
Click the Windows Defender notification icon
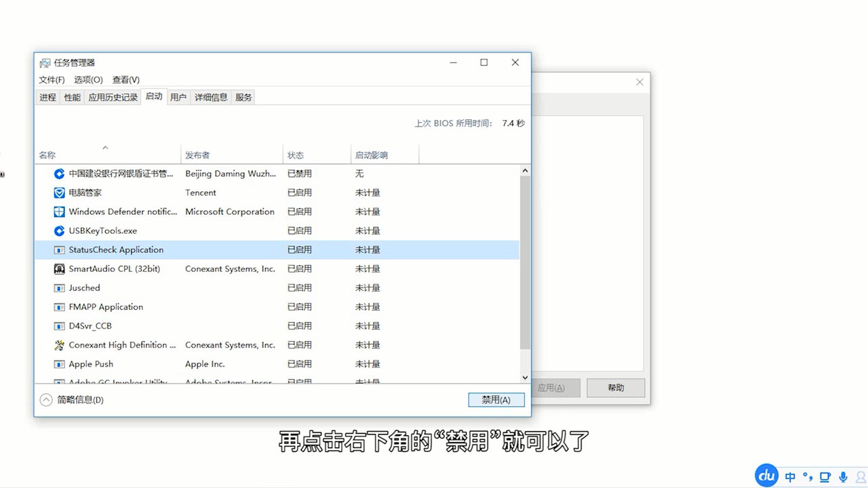coord(59,211)
